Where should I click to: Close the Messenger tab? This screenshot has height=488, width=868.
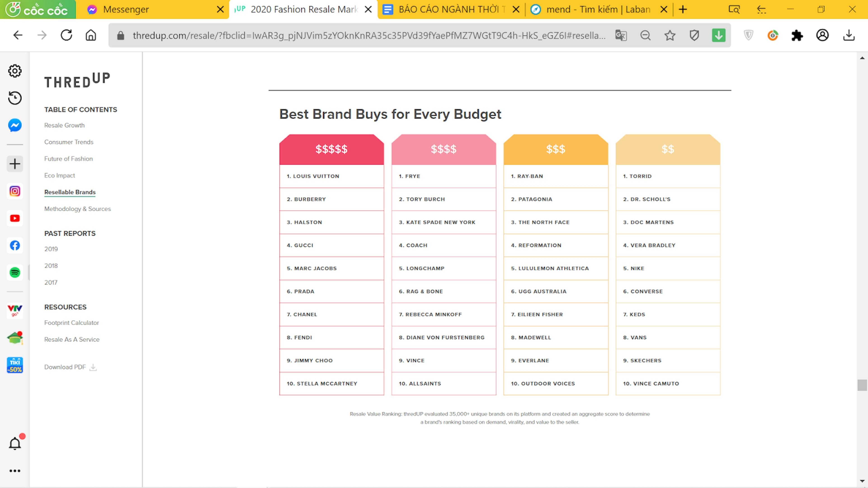coord(220,9)
